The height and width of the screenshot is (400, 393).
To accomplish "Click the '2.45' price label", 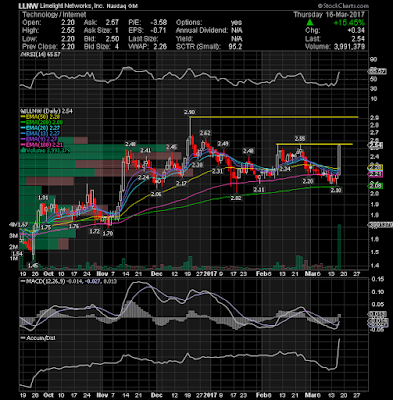I will [172, 147].
